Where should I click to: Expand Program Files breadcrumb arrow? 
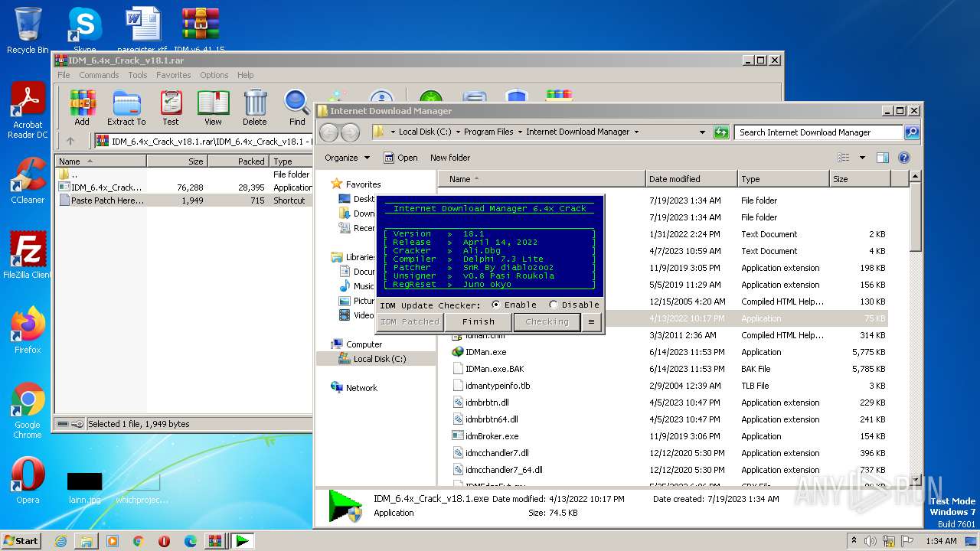[x=519, y=132]
